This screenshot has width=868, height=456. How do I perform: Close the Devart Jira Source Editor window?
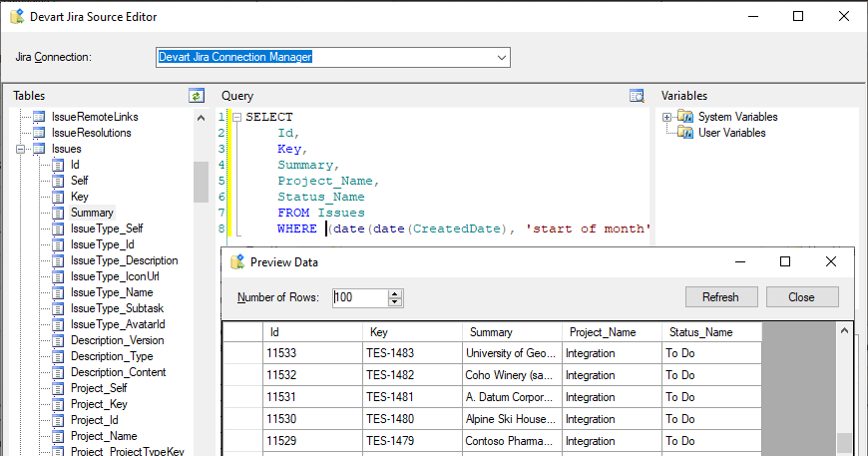[x=844, y=16]
